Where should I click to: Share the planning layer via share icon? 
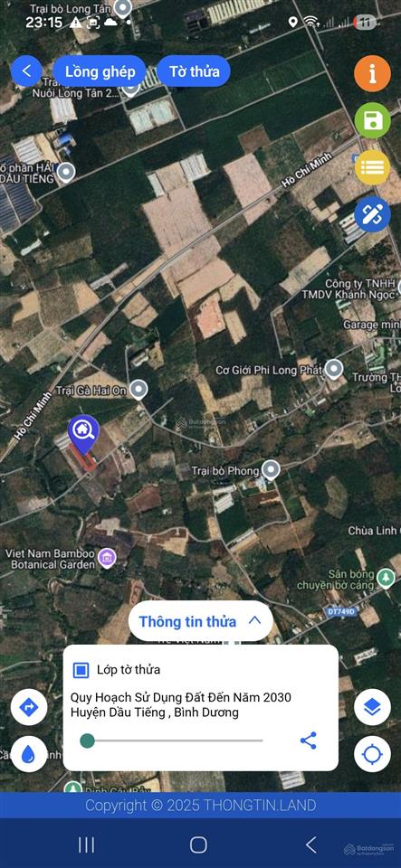(x=308, y=741)
